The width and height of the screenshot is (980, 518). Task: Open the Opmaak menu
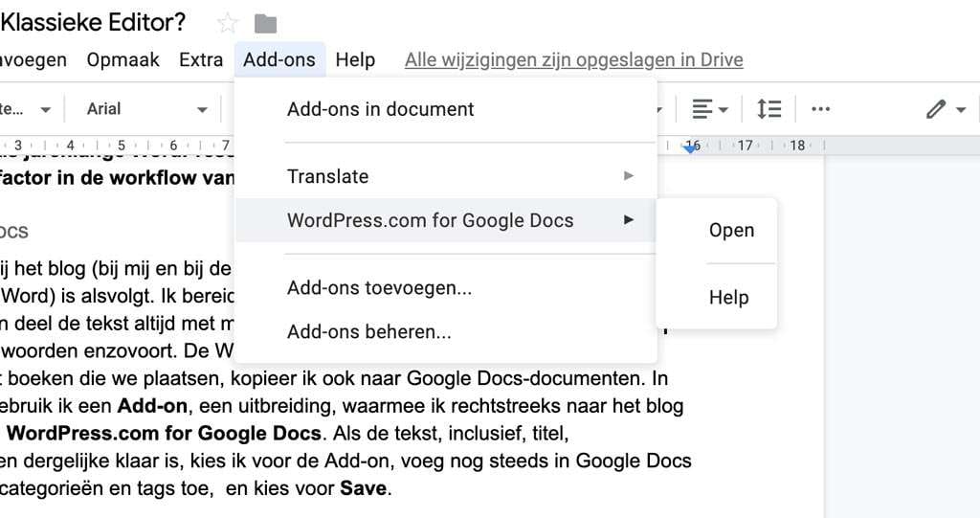(123, 60)
